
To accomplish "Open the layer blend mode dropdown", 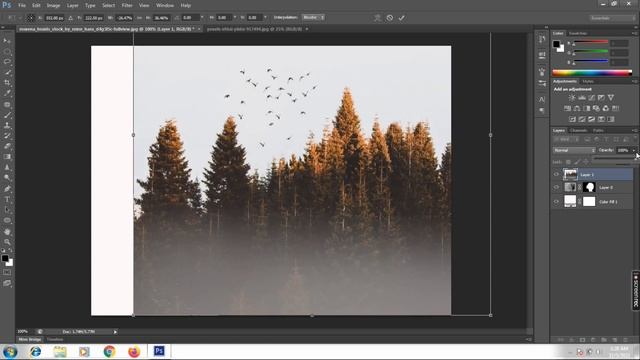I will (x=574, y=150).
